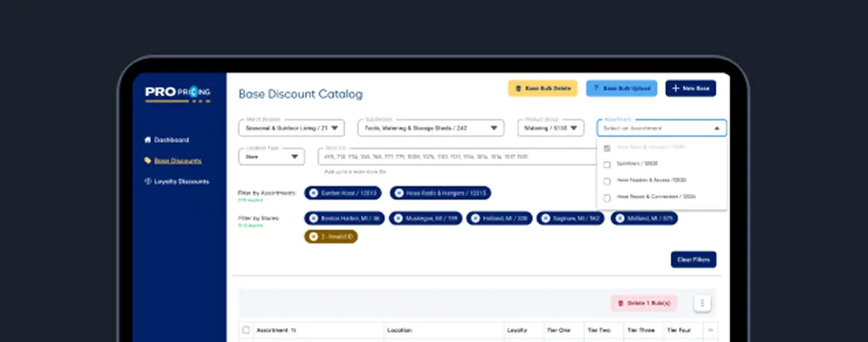Open Base Discounts in the sidebar
Image resolution: width=868 pixels, height=342 pixels.
click(173, 161)
